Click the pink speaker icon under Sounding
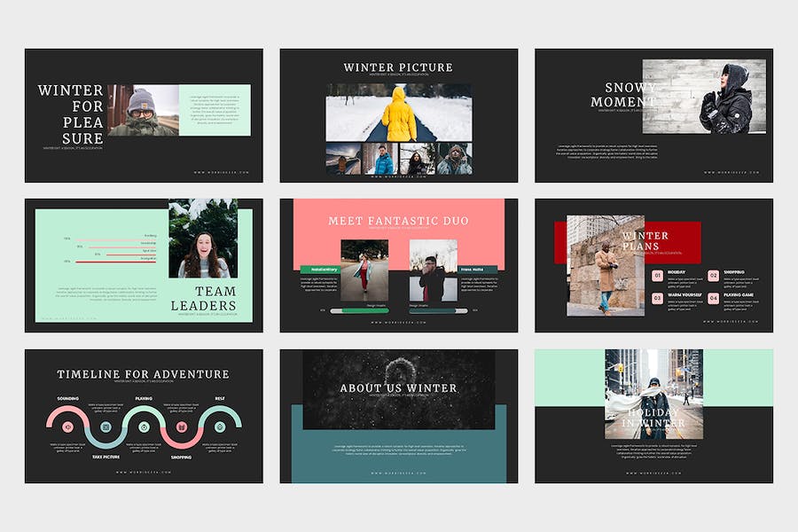 [67, 427]
